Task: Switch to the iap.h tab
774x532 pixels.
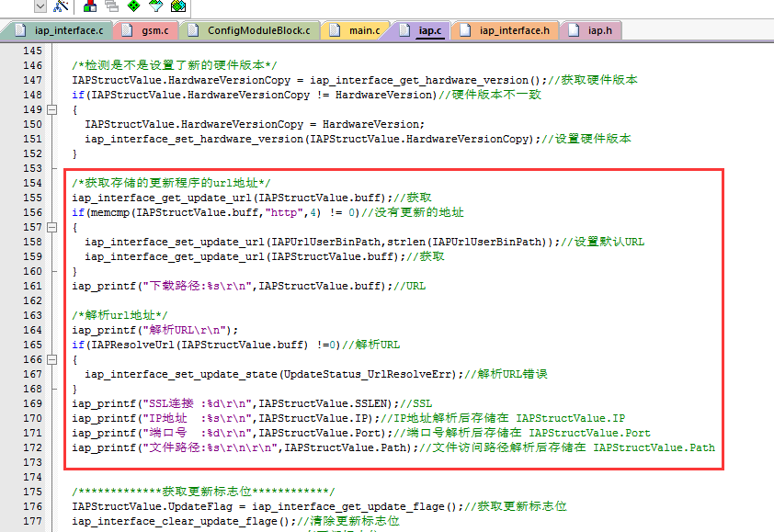Action: click(591, 30)
